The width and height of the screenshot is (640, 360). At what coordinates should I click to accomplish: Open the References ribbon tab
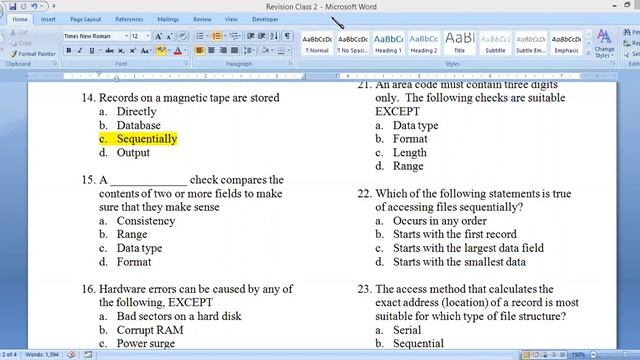pos(129,19)
